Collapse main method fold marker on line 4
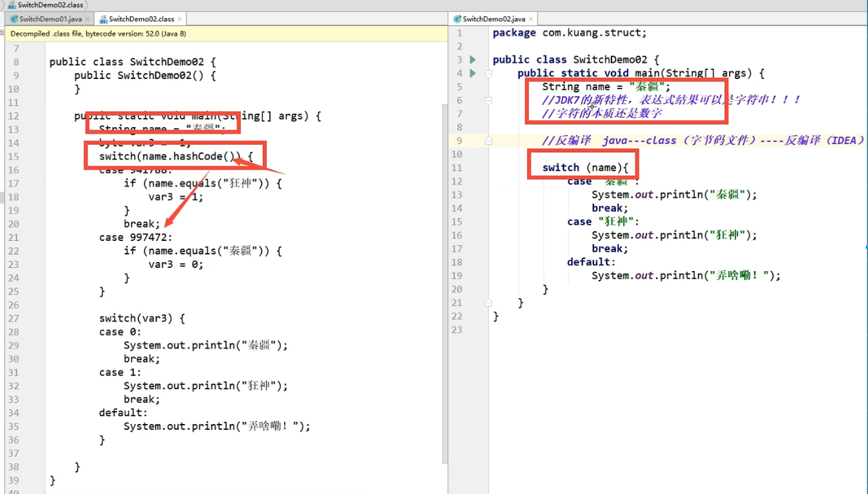 click(489, 73)
